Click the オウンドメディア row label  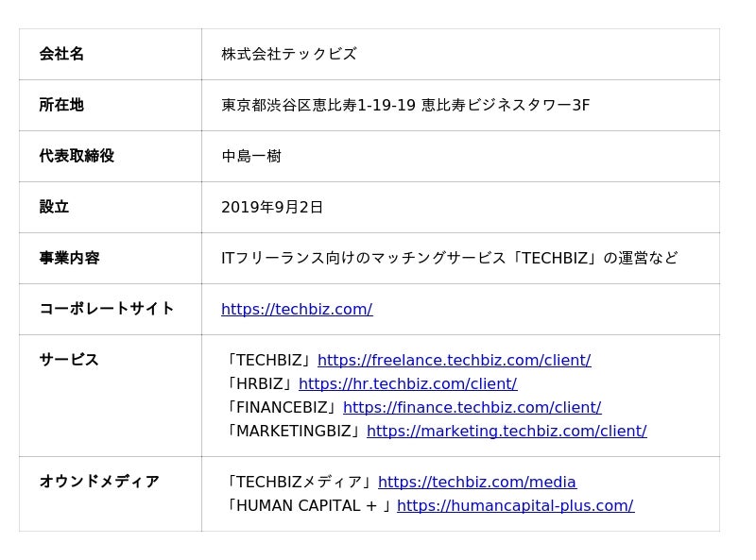[99, 482]
